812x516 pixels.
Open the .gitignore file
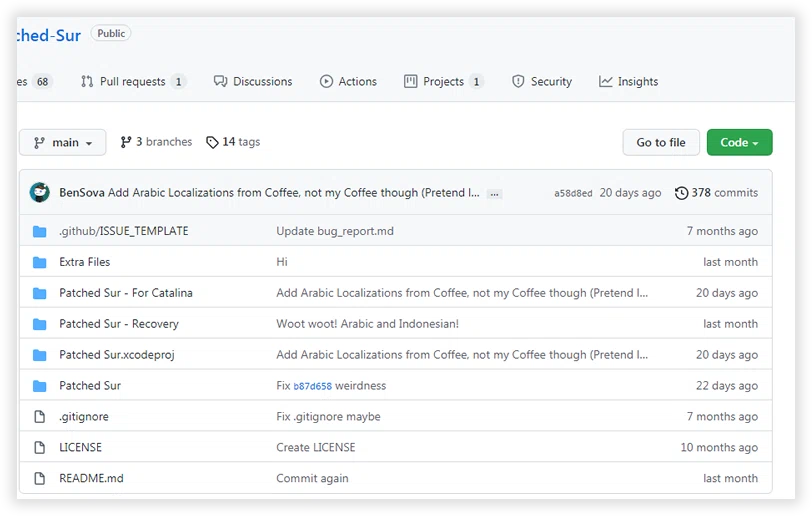click(x=84, y=417)
